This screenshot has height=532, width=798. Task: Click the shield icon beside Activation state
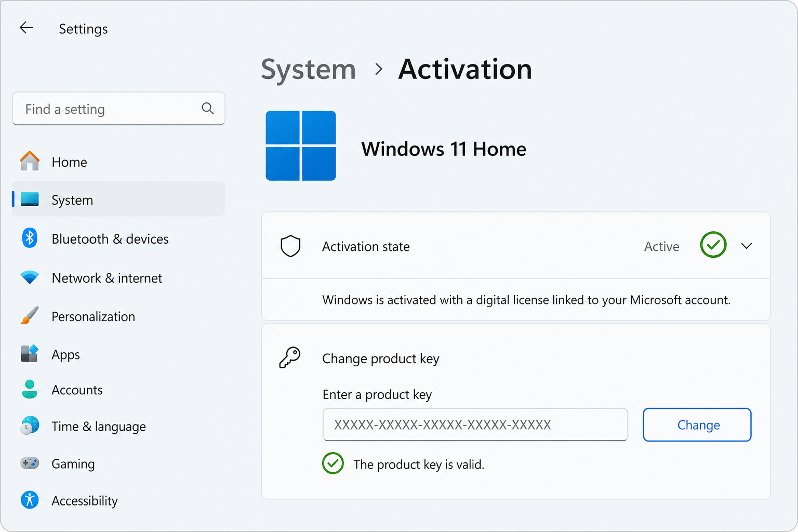290,246
